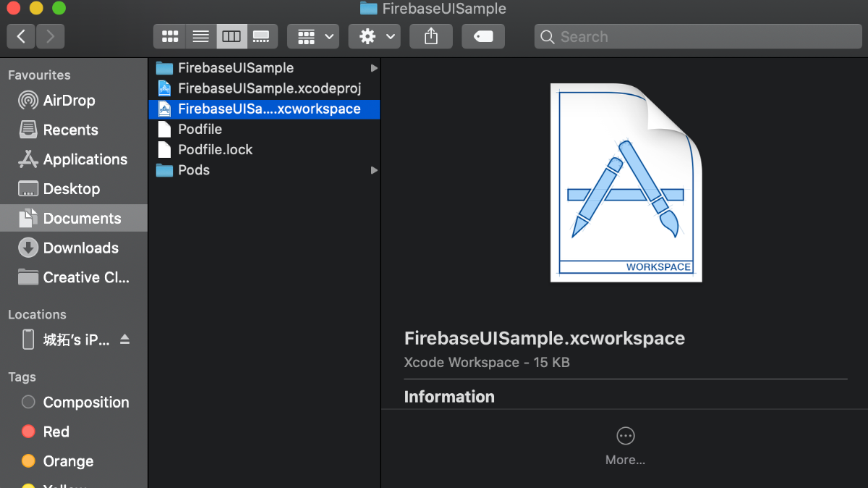Click the Locations section header
868x488 pixels.
click(x=37, y=314)
